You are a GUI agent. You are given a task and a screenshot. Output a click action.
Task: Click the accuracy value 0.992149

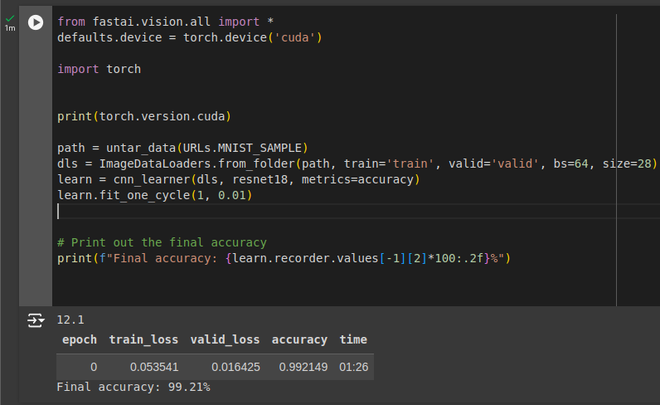click(300, 367)
